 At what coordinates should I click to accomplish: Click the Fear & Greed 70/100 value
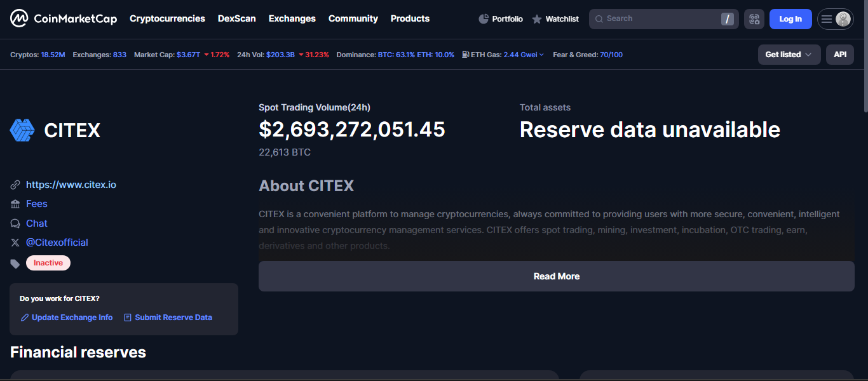pyautogui.click(x=611, y=55)
